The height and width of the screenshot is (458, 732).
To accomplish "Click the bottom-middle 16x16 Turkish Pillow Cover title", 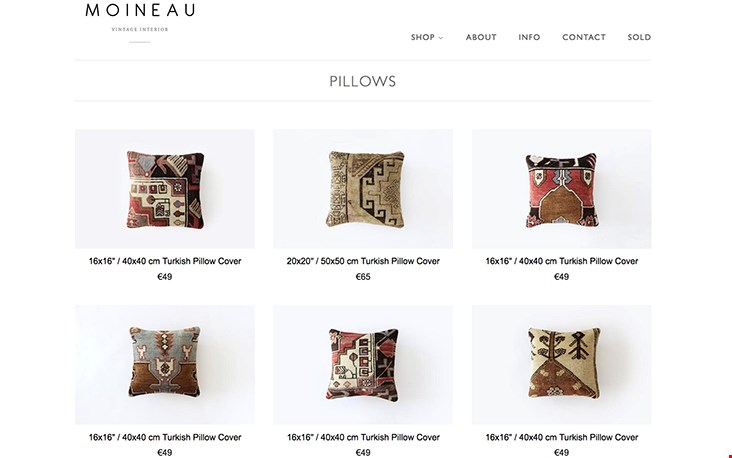I will pyautogui.click(x=363, y=437).
